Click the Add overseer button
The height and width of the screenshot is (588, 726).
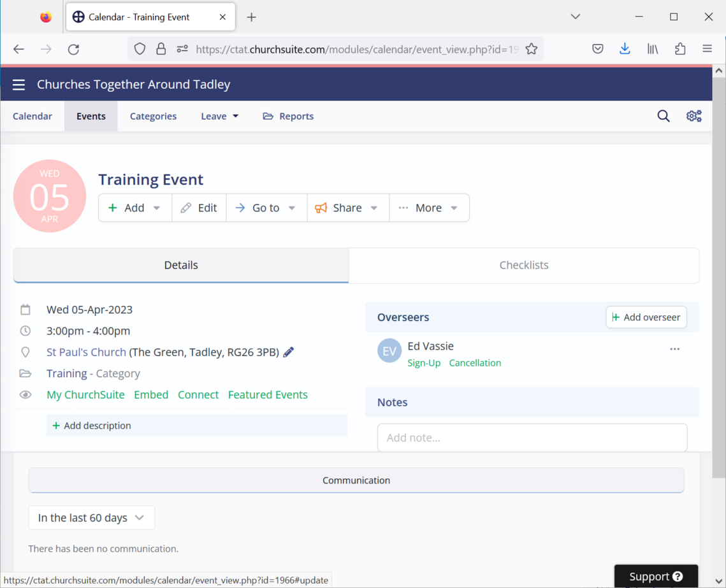646,317
